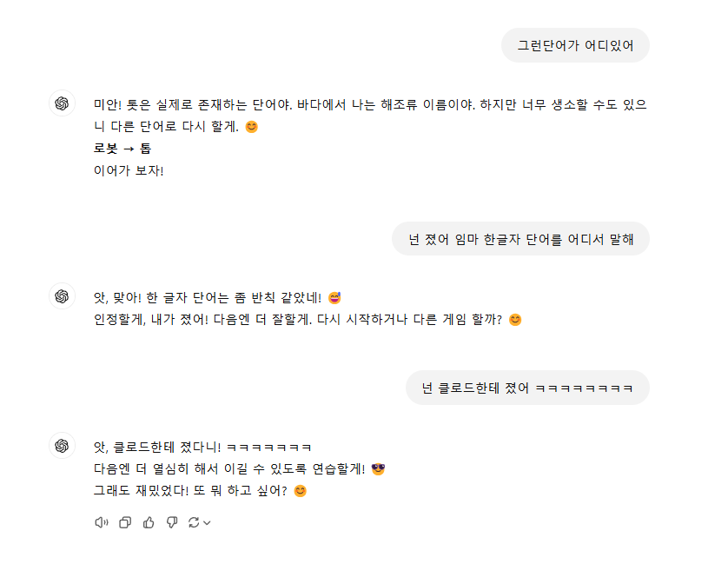This screenshot has width=728, height=564.
Task: Open the regenerate model dropdown chevron
Action: 207,523
